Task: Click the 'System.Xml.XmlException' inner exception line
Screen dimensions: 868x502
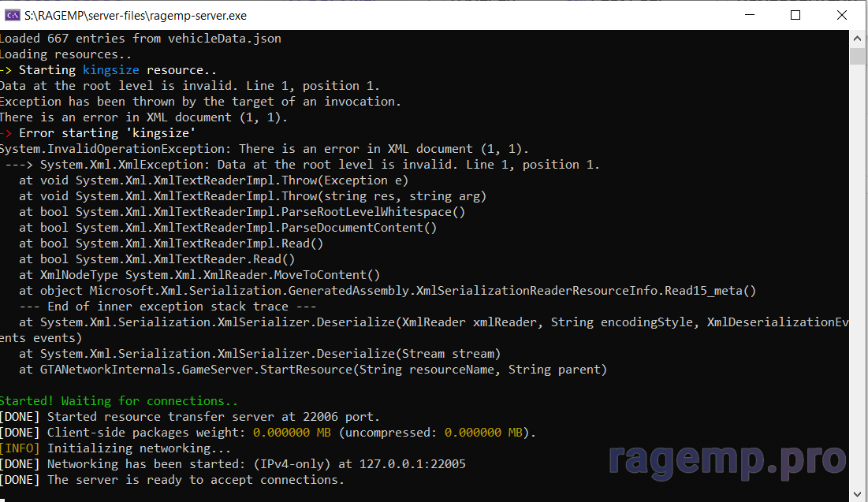Action: [x=303, y=165]
